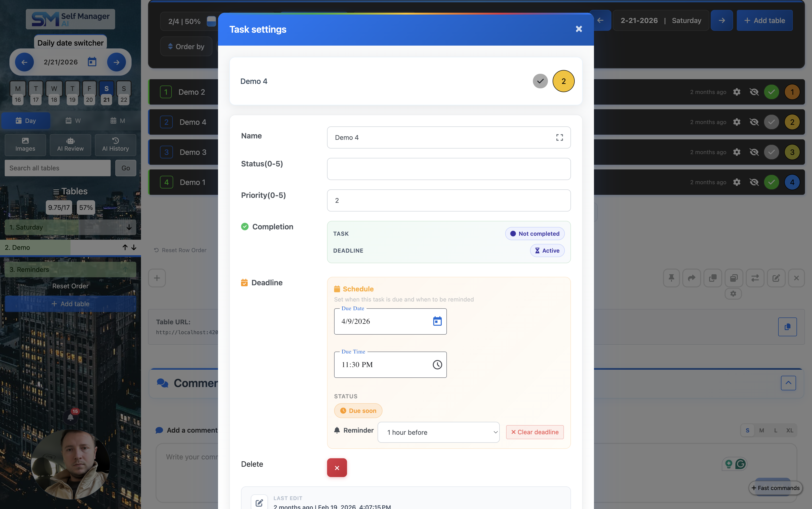The height and width of the screenshot is (509, 812).
Task: Switch to W week view tab
Action: coord(73,121)
